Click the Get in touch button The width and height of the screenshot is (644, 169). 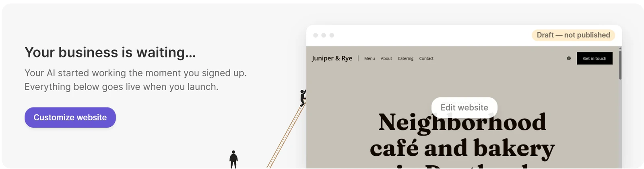(x=594, y=58)
